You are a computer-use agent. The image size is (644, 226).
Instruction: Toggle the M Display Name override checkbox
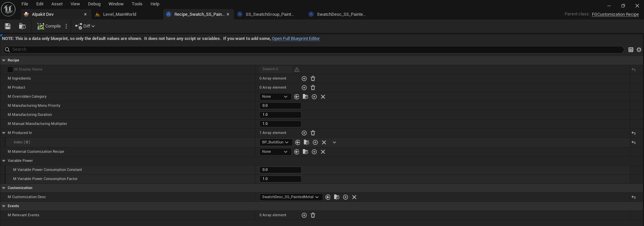pos(10,70)
